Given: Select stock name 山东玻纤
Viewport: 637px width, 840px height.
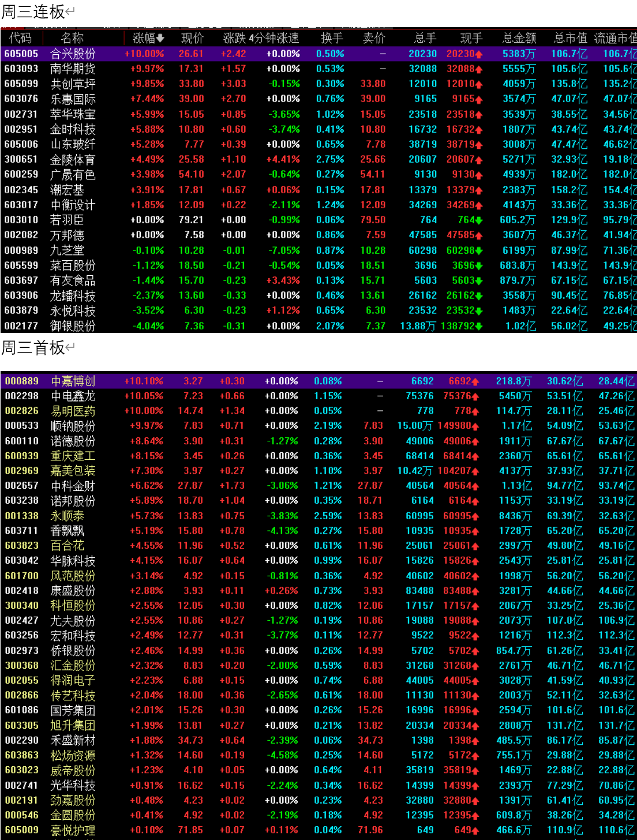Looking at the screenshot, I should 73,144.
